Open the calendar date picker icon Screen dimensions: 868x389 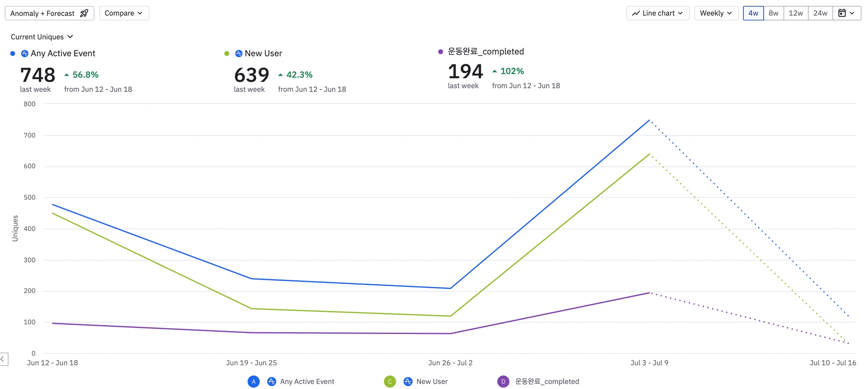coord(842,13)
